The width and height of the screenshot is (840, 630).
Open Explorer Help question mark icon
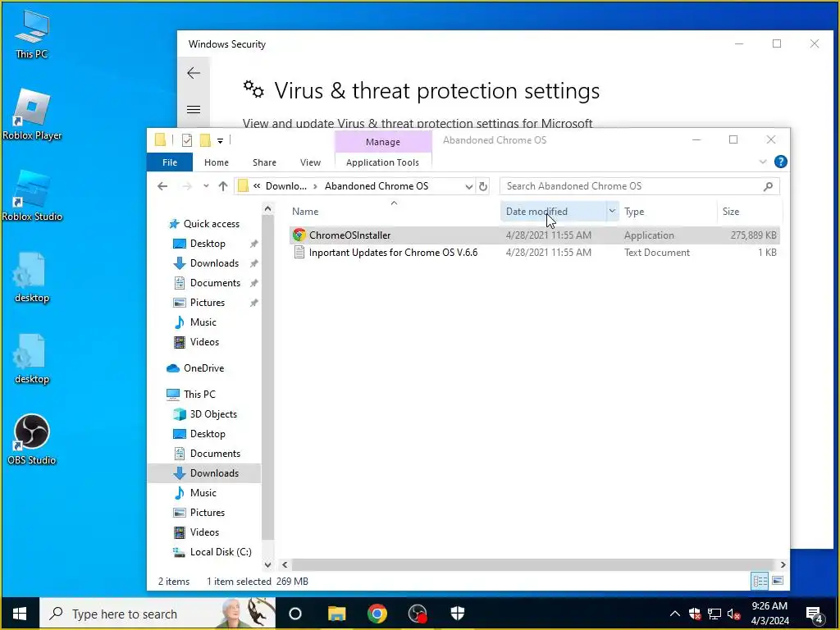[781, 162]
